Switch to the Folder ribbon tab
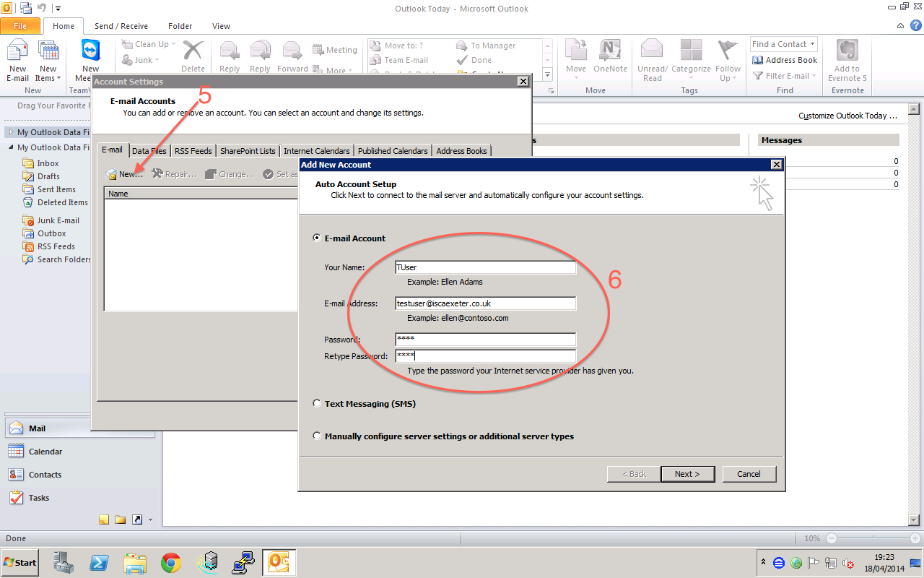Viewport: 924px width, 578px height. point(180,26)
